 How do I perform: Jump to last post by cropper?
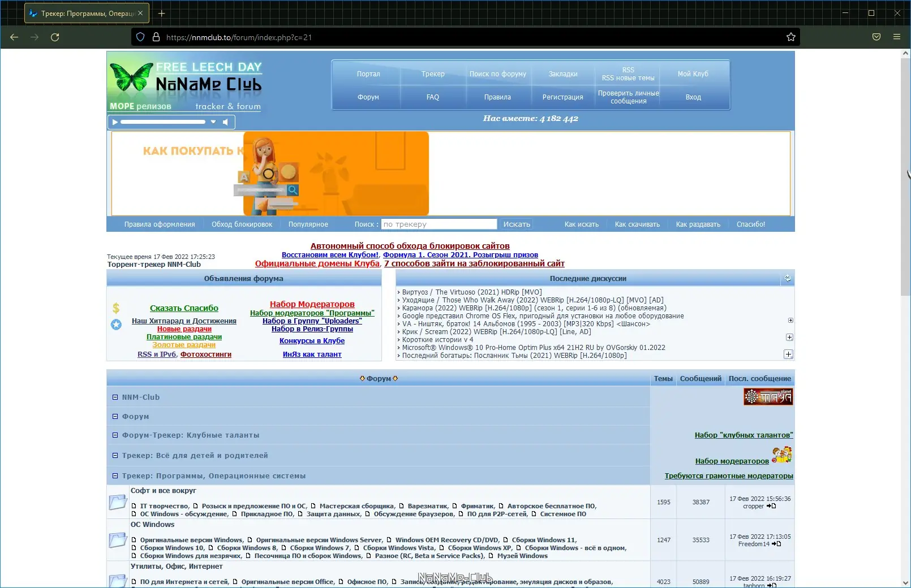[771, 506]
